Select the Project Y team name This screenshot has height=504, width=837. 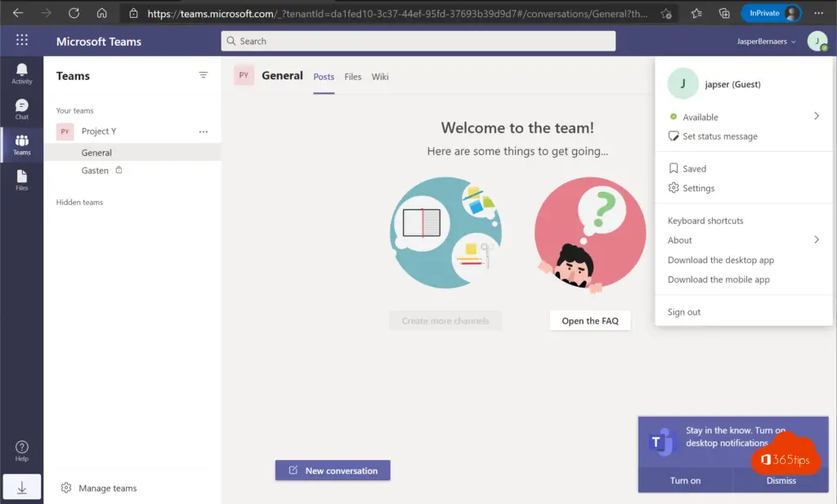[x=99, y=132]
